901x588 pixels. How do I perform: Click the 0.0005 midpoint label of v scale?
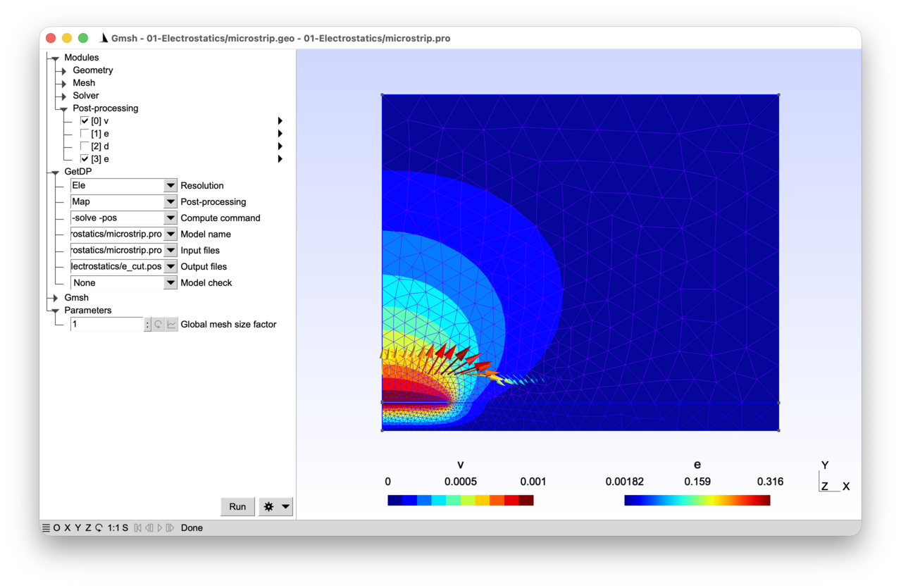461,482
